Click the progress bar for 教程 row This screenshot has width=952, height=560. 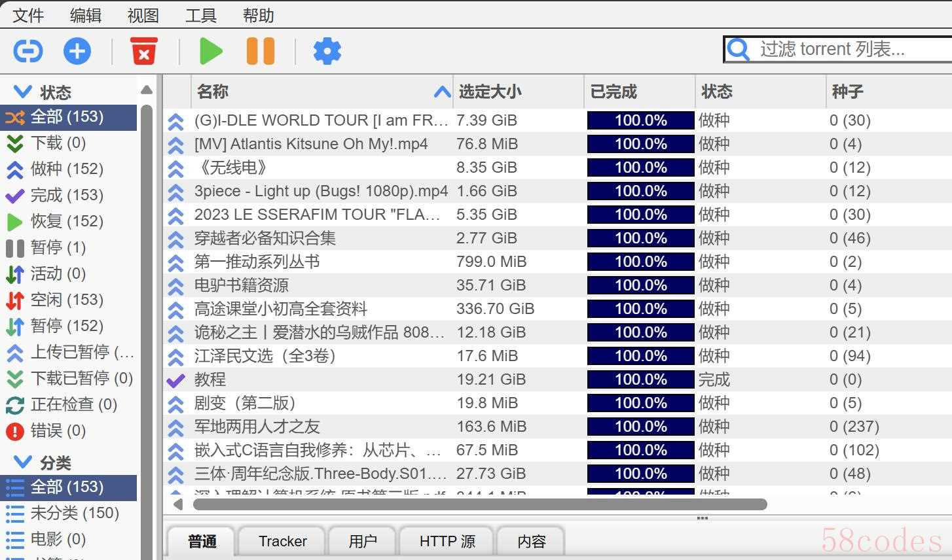point(640,379)
